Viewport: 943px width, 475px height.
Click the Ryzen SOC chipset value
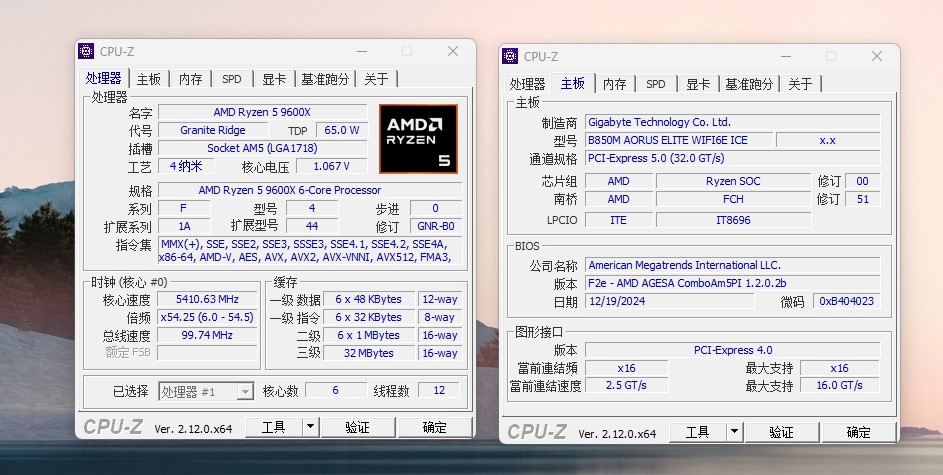tap(733, 181)
